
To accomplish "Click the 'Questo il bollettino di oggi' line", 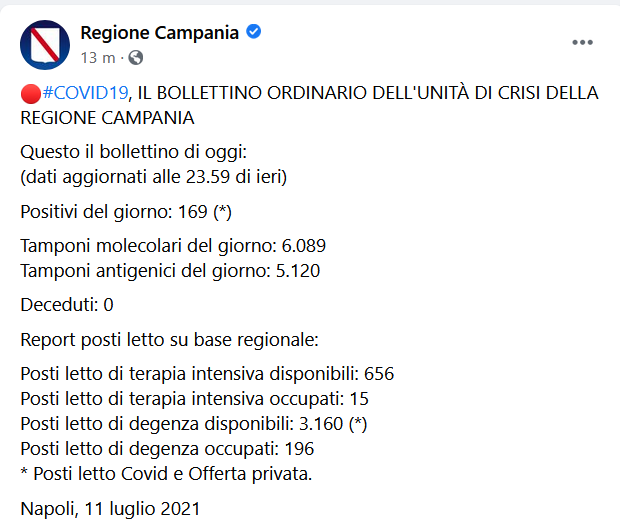I will pos(133,151).
